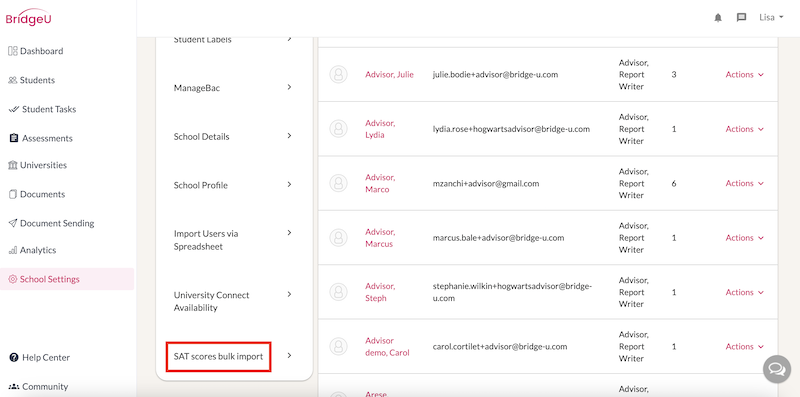
Task: Click Steph Advisor's avatar icon
Action: (x=338, y=292)
